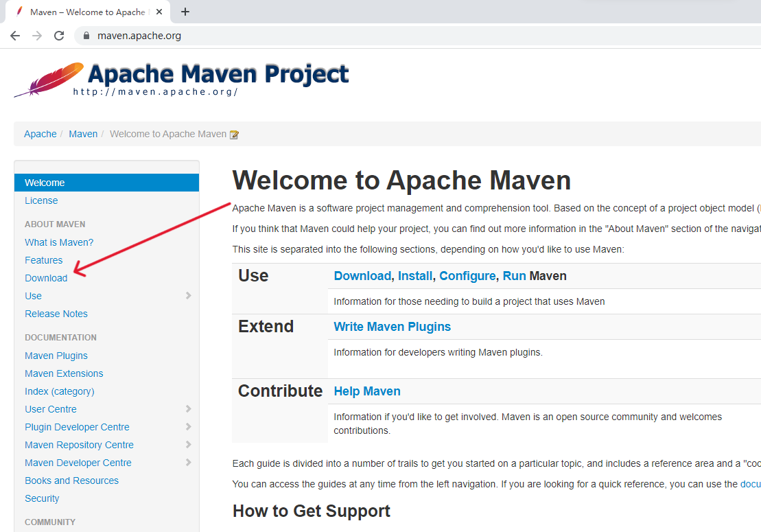Open Plugin Developer Centre link

77,427
